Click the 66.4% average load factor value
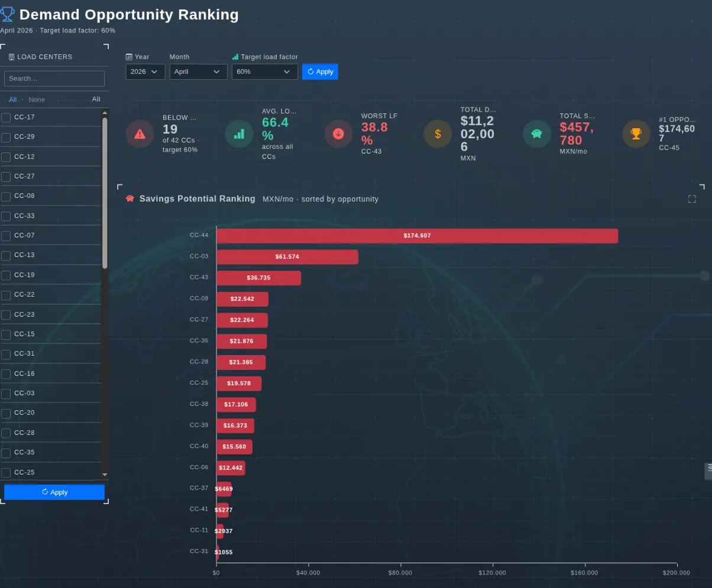 (275, 129)
